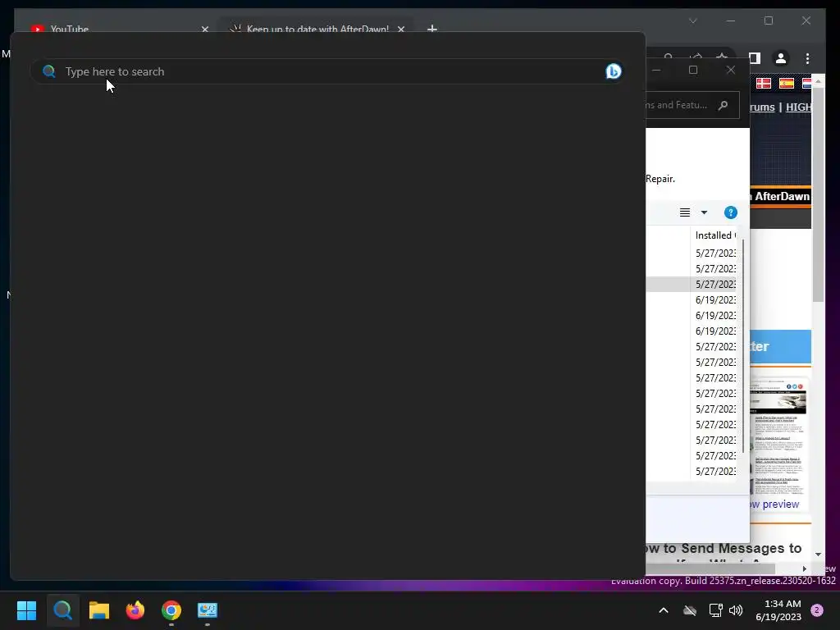Select the Dutch flag on AfterDawn page
Viewport: 840px width, 630px height.
[807, 83]
